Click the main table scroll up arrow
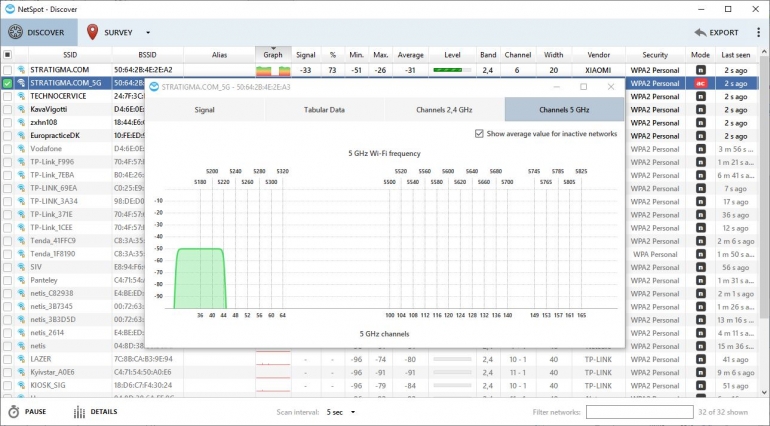 (764, 52)
